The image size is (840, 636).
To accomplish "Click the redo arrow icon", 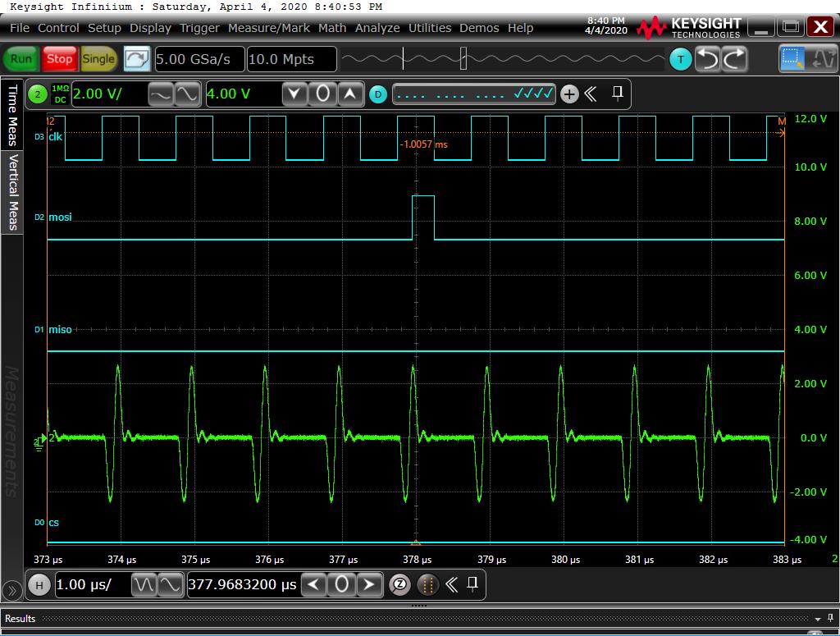I will 734,59.
